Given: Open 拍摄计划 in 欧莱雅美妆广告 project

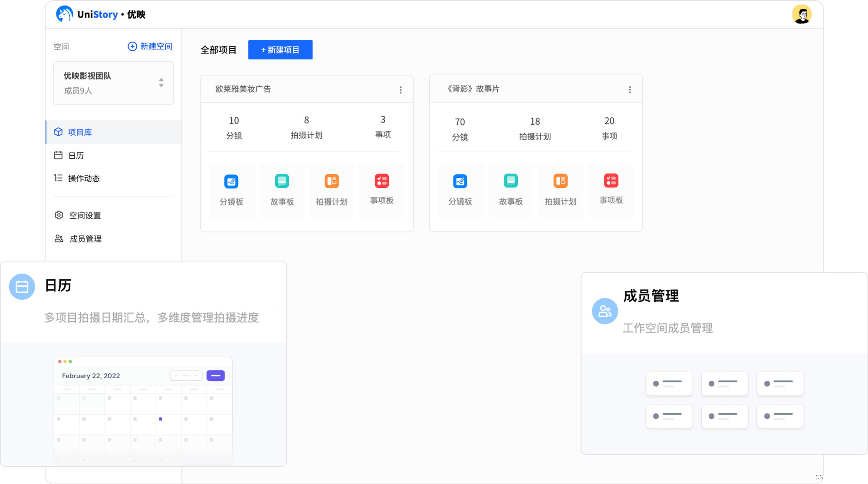Looking at the screenshot, I should (x=332, y=190).
